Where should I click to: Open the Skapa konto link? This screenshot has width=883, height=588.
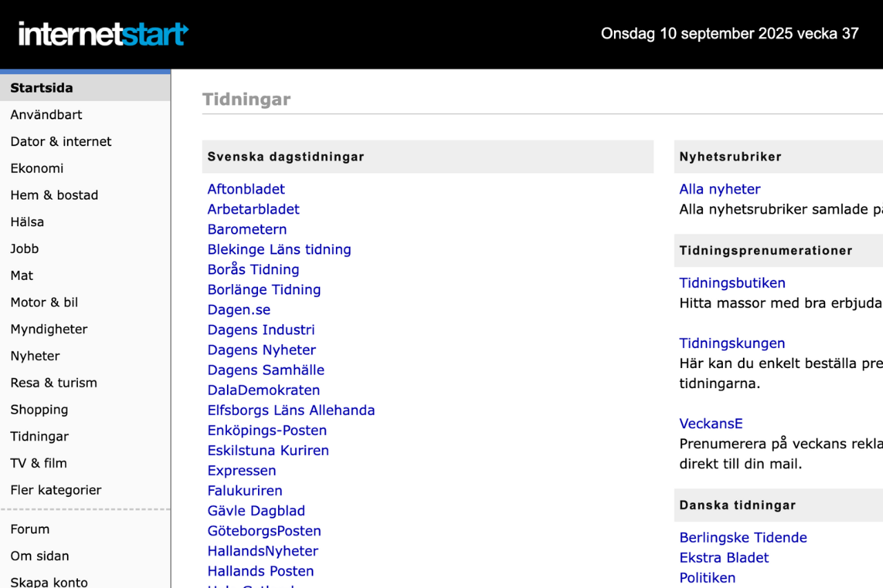coord(49,582)
